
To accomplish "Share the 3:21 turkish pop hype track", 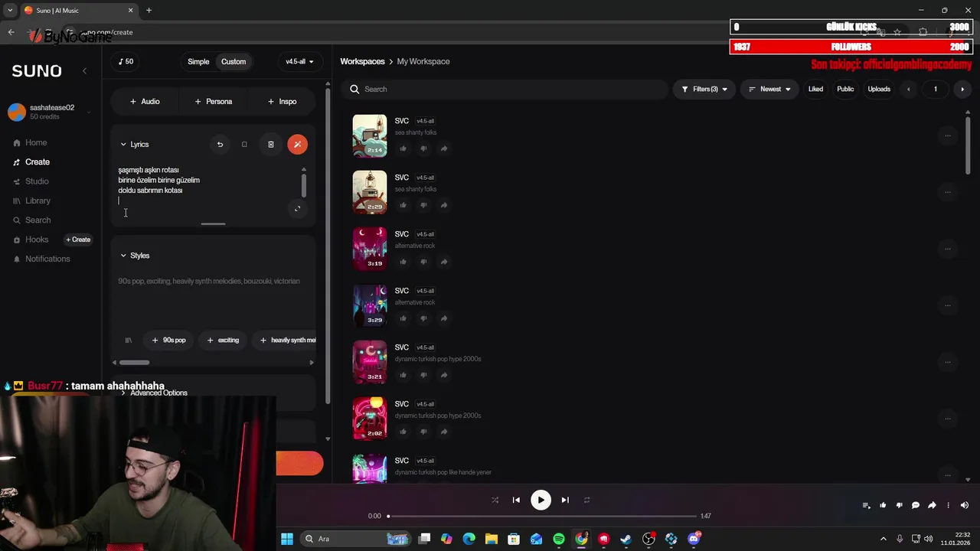I will [443, 375].
